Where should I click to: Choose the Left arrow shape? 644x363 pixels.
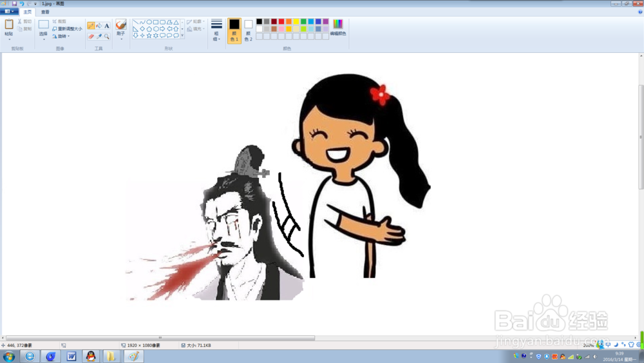[169, 29]
